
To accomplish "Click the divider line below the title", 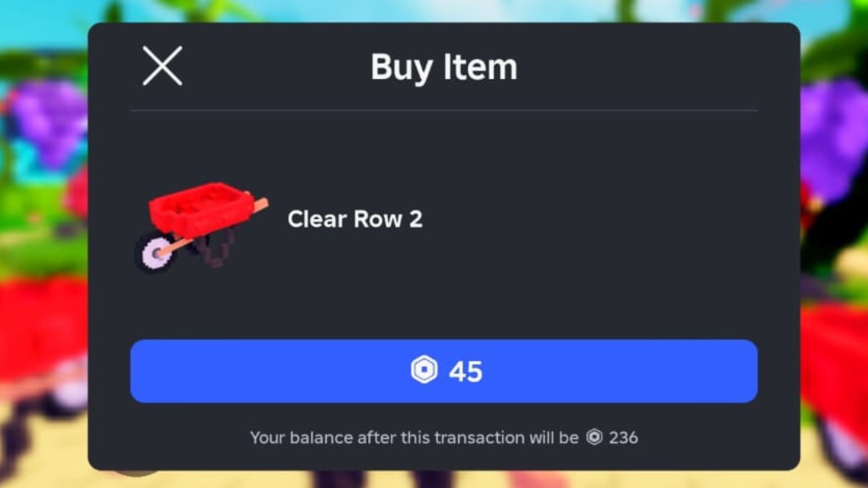I will point(444,110).
